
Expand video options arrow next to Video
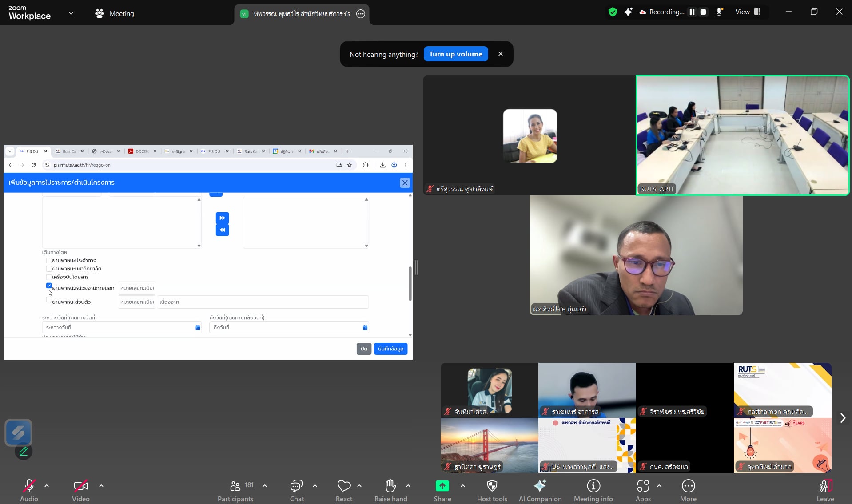point(101,486)
